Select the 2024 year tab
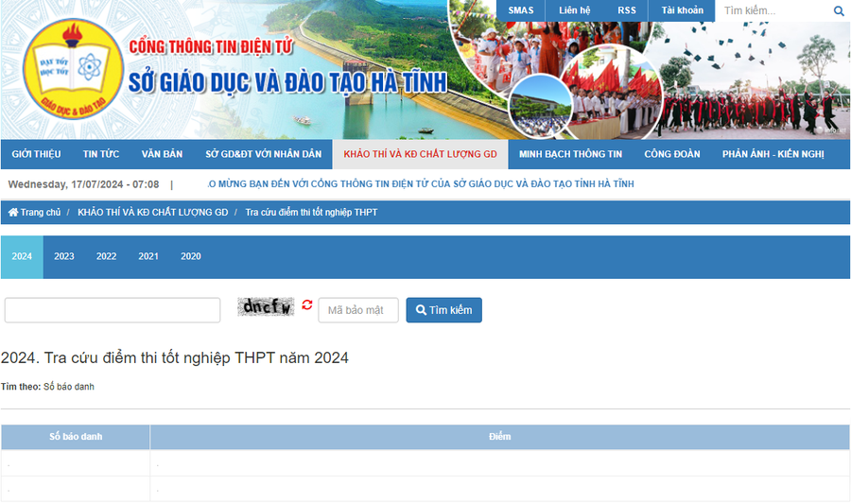The height and width of the screenshot is (504, 851). pyautogui.click(x=22, y=256)
